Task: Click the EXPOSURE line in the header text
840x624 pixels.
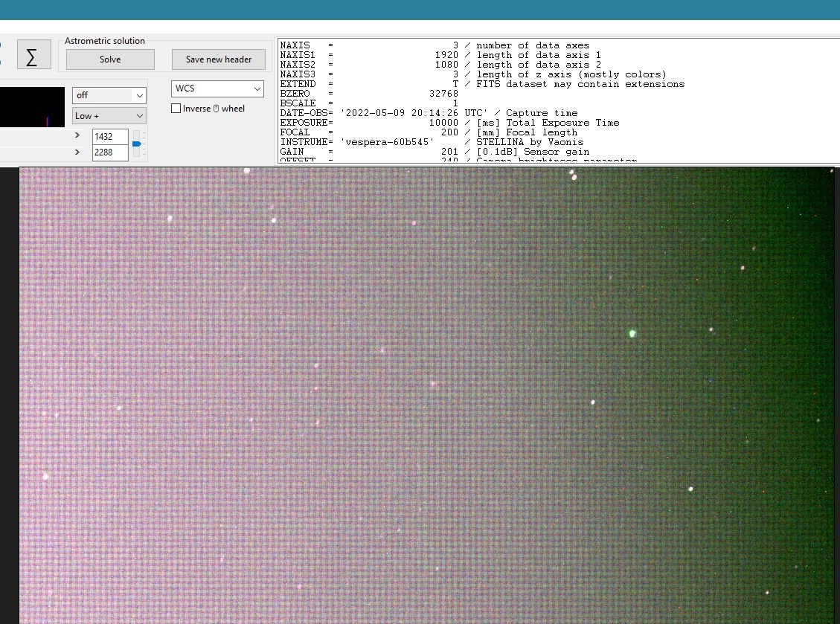Action: point(449,123)
